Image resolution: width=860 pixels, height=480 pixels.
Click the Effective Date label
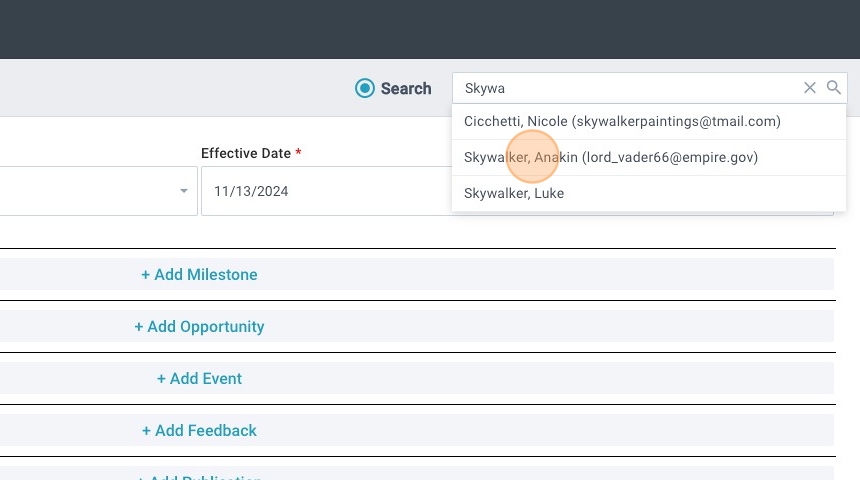click(246, 153)
